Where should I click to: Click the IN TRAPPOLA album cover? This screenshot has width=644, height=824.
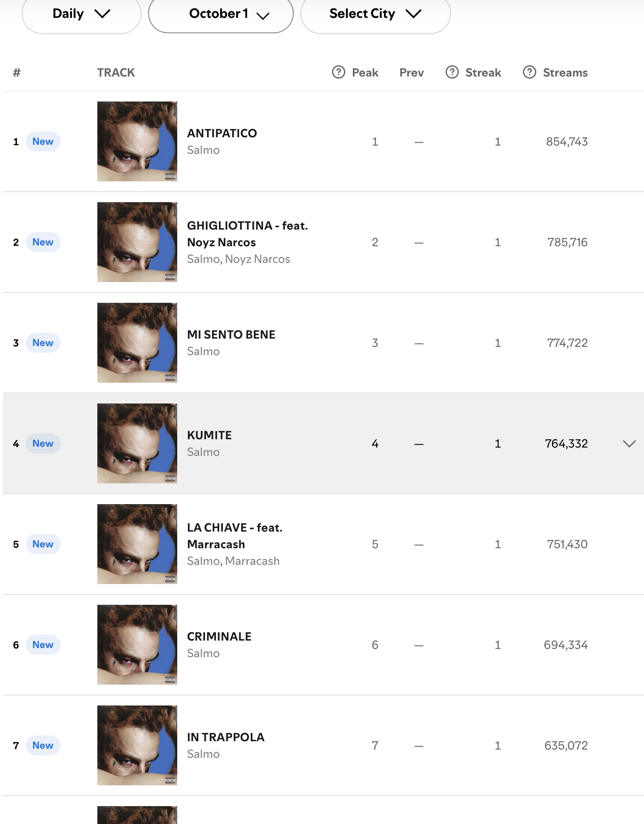point(137,745)
